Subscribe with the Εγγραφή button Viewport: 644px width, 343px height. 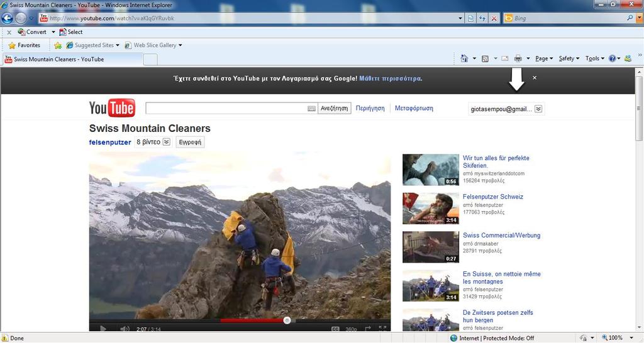190,142
